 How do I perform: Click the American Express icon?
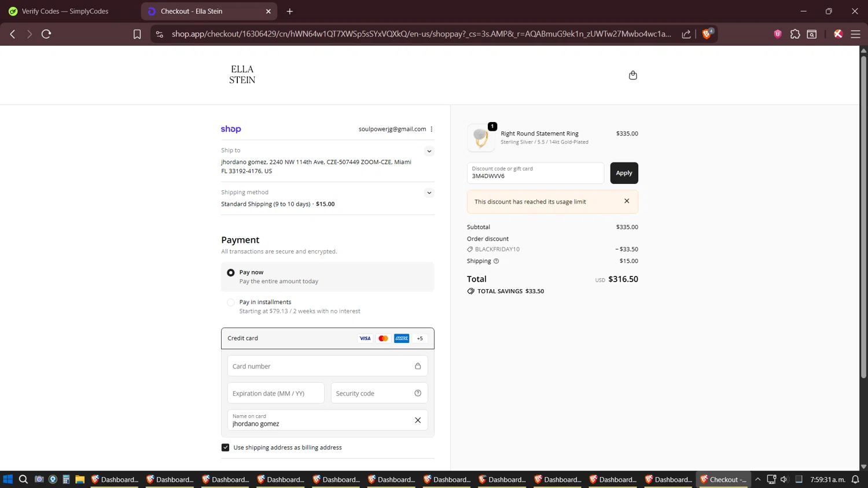coord(402,338)
